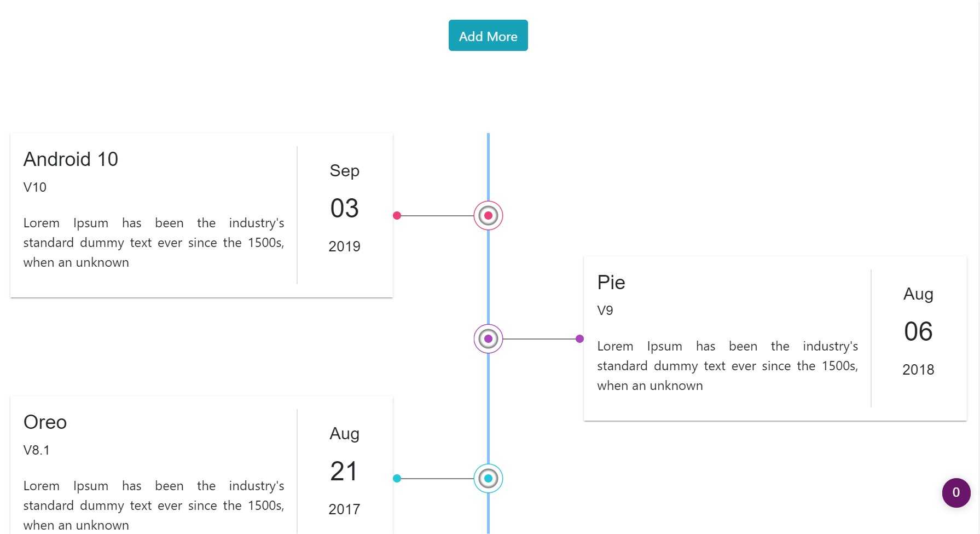Click the Aug 06 2018 date block
The width and height of the screenshot is (980, 534).
[918, 331]
